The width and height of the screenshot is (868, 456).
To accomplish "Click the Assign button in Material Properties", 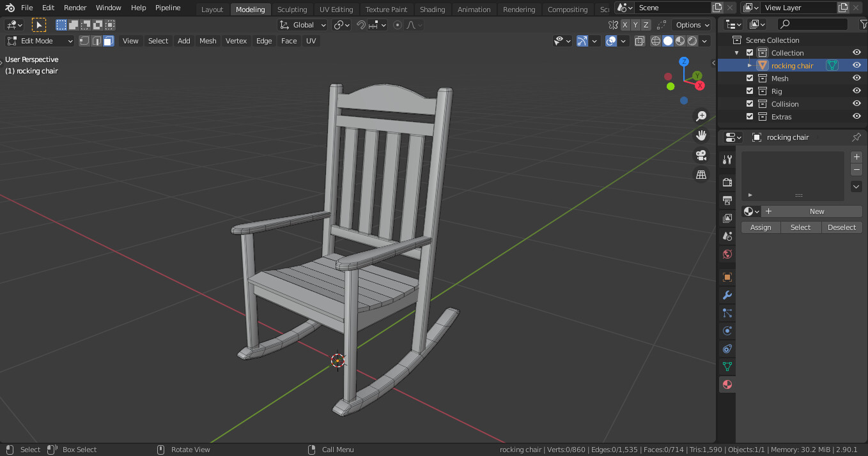I will pyautogui.click(x=760, y=227).
